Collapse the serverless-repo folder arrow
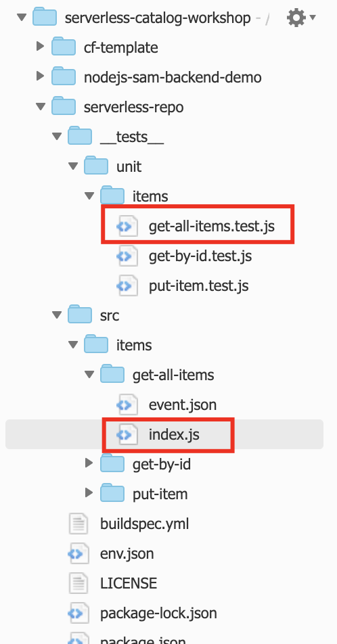 tap(41, 106)
